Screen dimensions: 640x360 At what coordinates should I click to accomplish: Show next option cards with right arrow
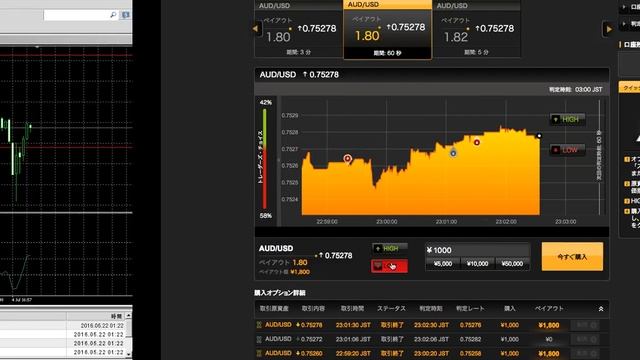pos(609,29)
